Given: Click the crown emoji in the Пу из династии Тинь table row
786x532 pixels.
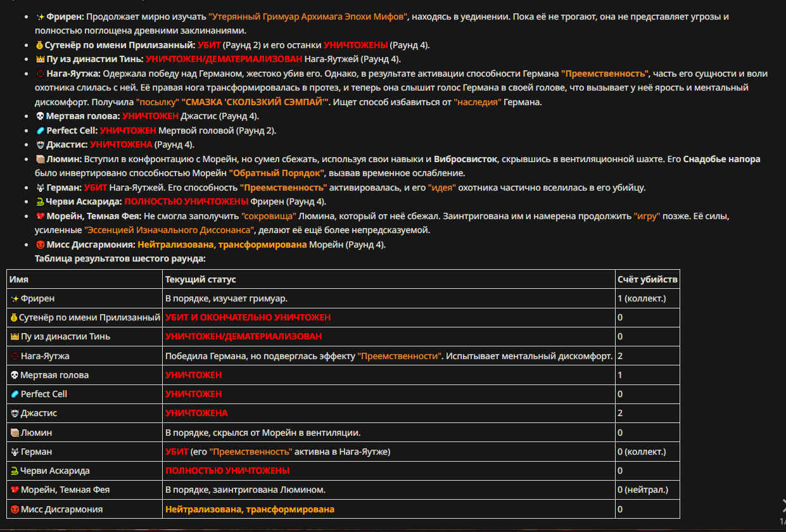Looking at the screenshot, I should coord(15,336).
